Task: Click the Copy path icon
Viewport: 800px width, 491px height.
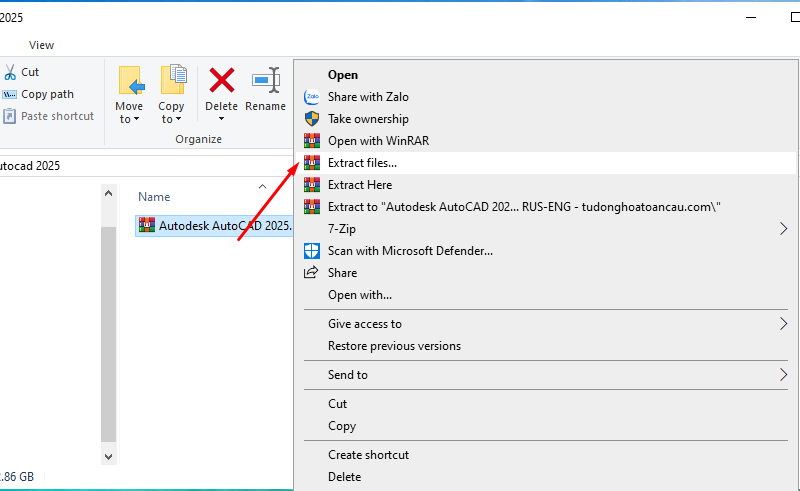Action: pos(10,94)
